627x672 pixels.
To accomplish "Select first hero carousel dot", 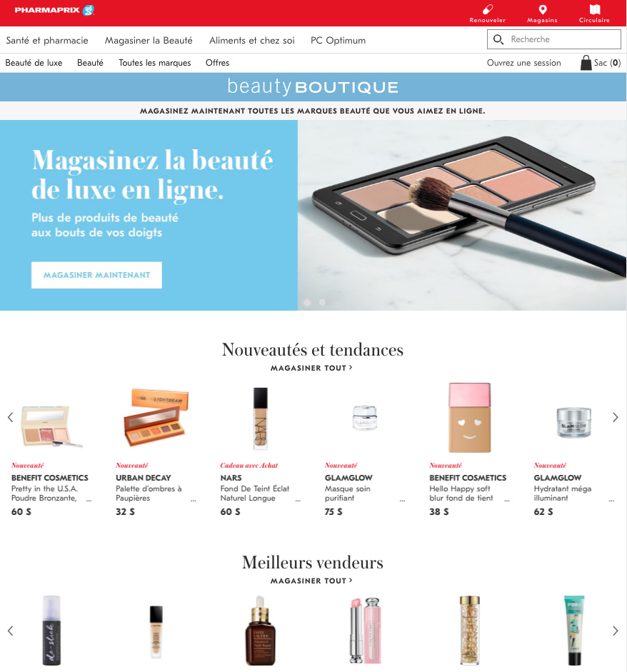I will (x=307, y=303).
